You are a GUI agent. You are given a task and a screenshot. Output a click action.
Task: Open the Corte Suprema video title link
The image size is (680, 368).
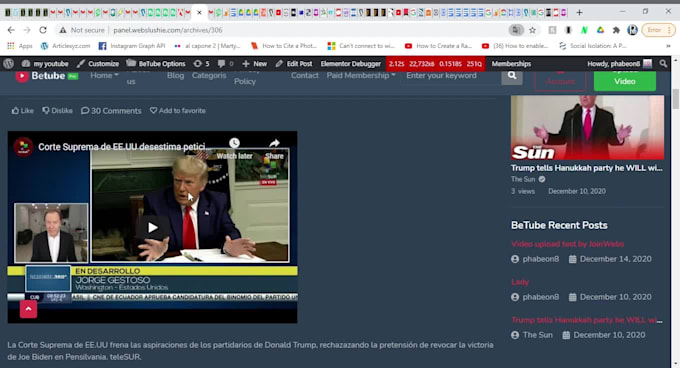pyautogui.click(x=124, y=147)
